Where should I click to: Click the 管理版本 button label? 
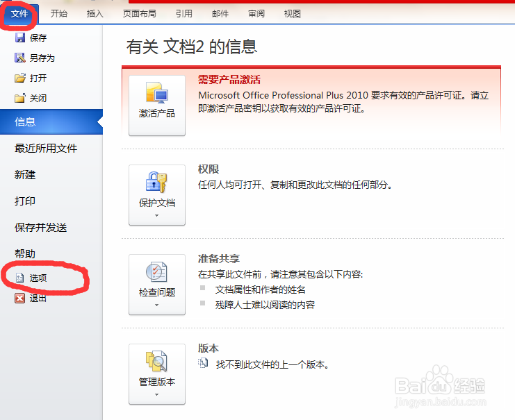pos(156,382)
